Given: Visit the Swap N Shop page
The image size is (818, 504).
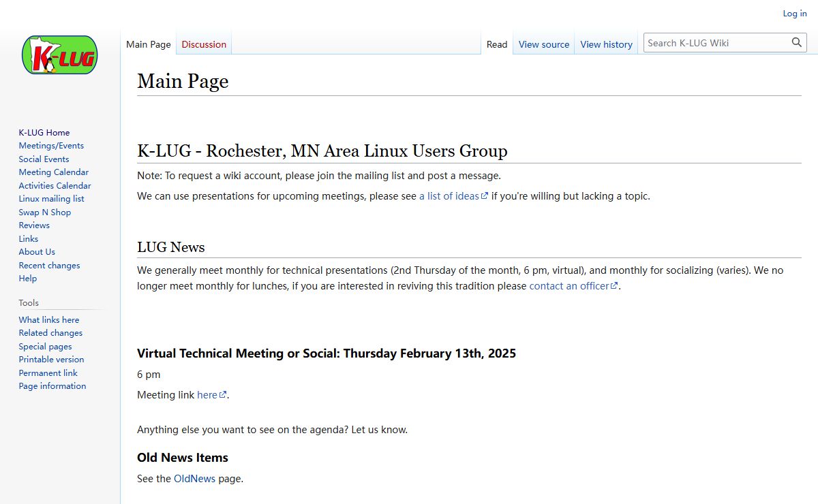Looking at the screenshot, I should coord(45,212).
